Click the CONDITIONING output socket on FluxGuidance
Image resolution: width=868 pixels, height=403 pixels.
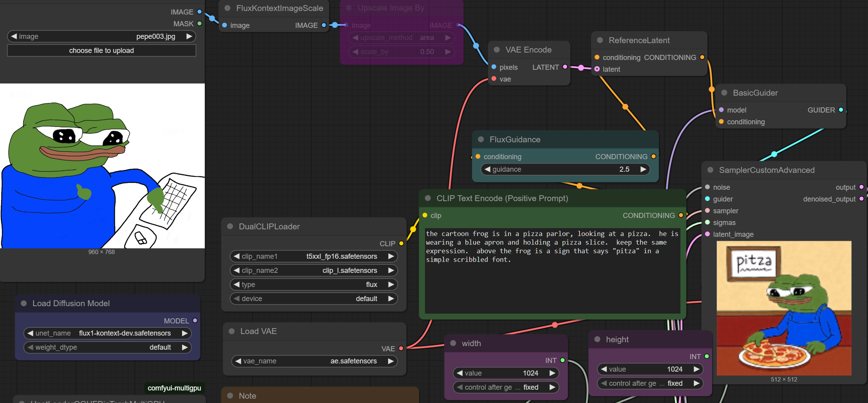pos(653,156)
